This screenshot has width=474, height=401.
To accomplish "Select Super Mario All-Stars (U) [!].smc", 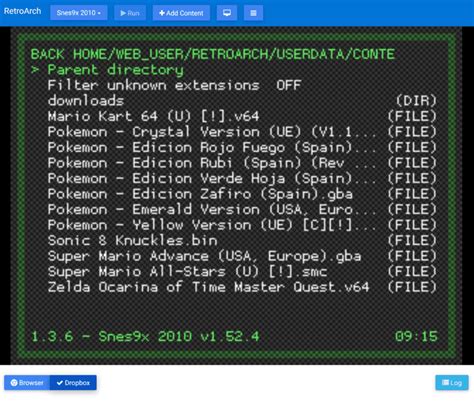I will (x=242, y=272).
